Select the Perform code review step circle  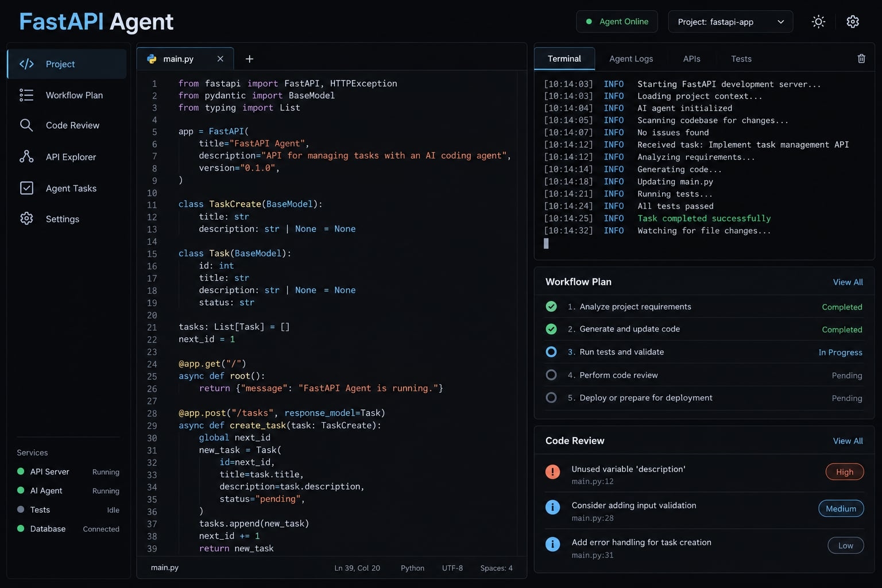click(551, 375)
